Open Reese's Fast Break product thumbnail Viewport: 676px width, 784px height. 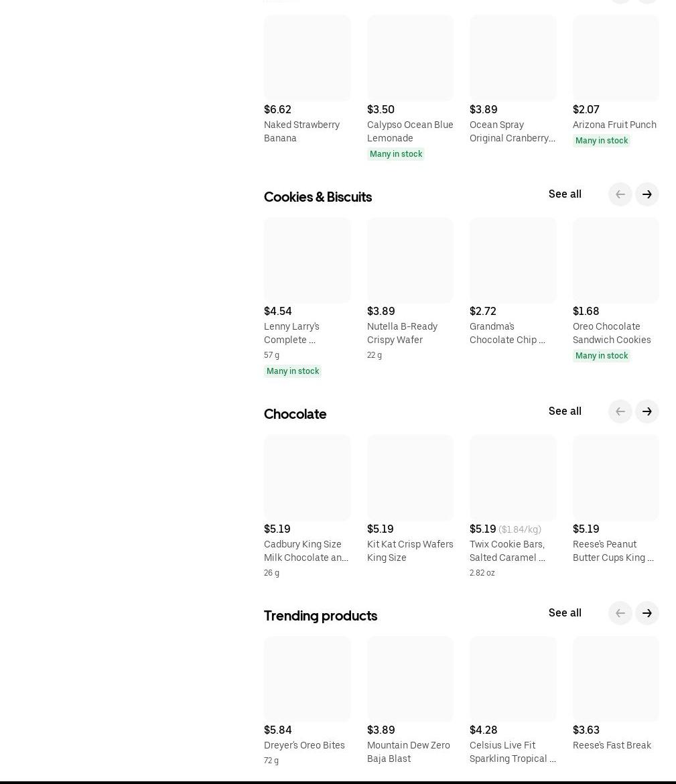616,679
